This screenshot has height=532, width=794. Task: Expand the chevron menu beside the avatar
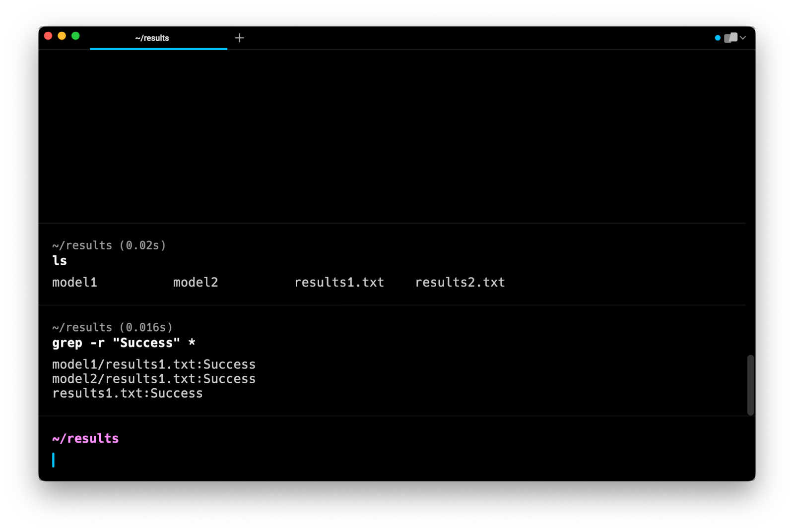click(x=743, y=38)
